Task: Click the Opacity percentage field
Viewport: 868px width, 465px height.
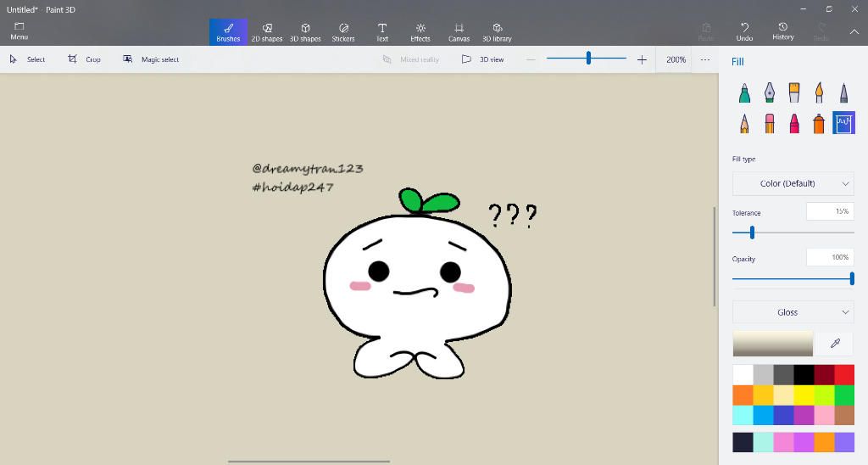Action: click(x=830, y=258)
